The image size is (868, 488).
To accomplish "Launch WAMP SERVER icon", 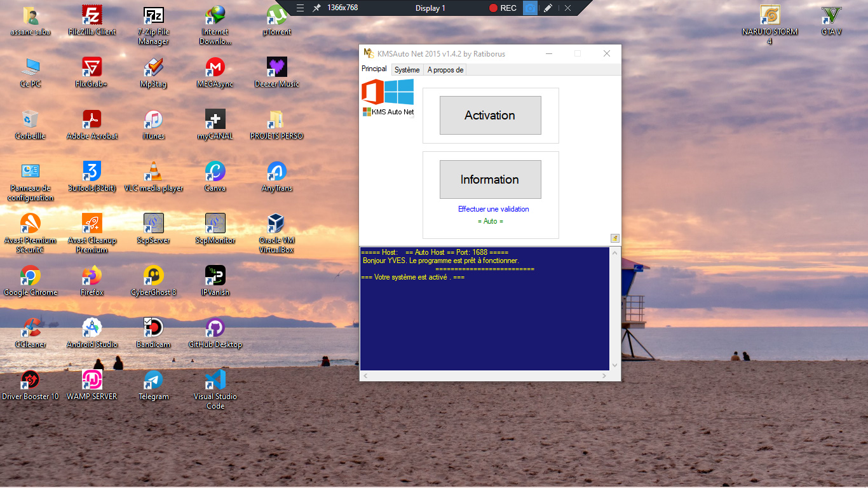I will tap(92, 386).
